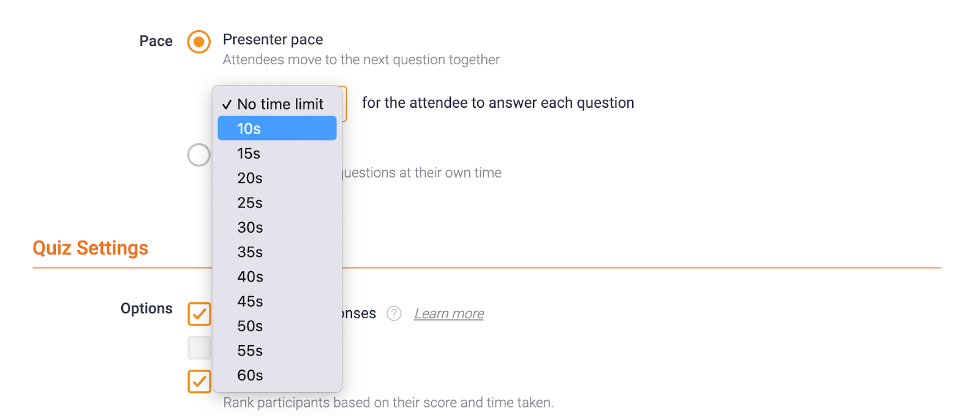
Task: Pick the "20s" time option
Action: pos(277,178)
